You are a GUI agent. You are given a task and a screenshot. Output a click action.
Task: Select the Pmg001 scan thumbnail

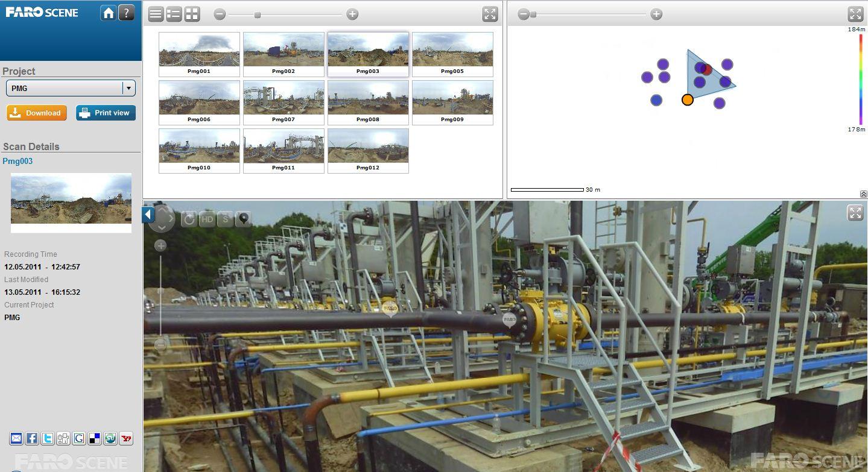[x=199, y=54]
